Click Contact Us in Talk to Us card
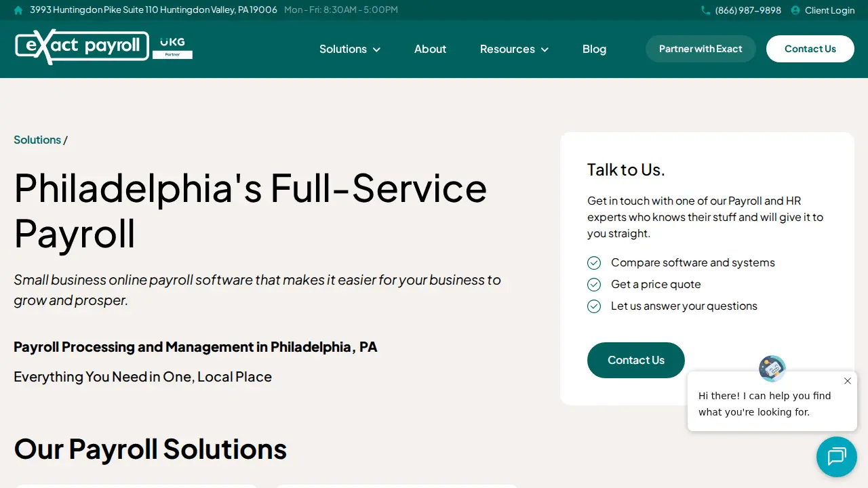This screenshot has width=868, height=488. (x=636, y=360)
